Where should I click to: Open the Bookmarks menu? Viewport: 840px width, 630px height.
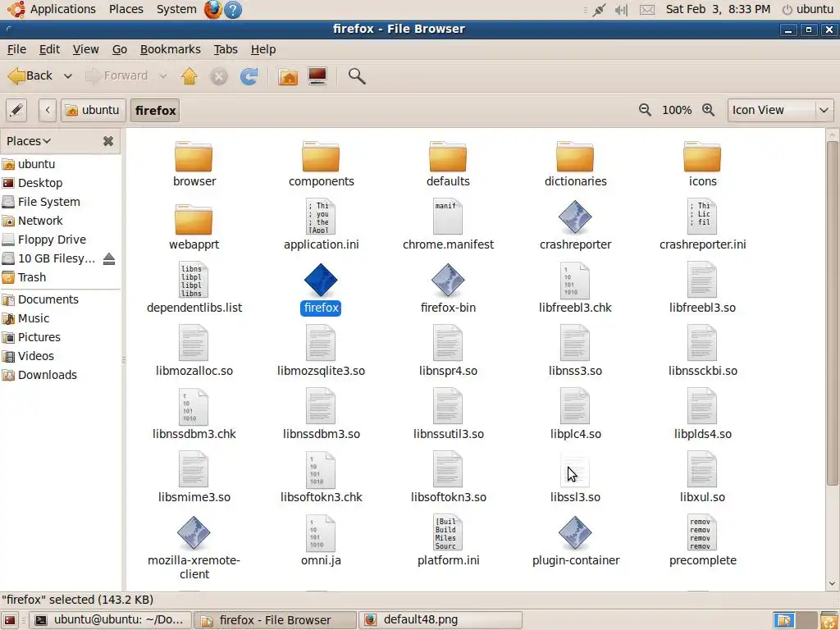[x=171, y=49]
